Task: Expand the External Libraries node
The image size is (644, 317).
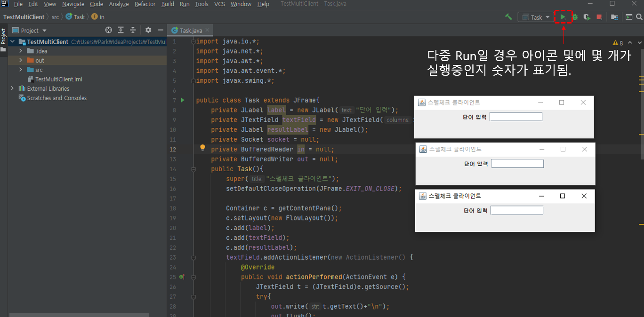Action: point(13,88)
